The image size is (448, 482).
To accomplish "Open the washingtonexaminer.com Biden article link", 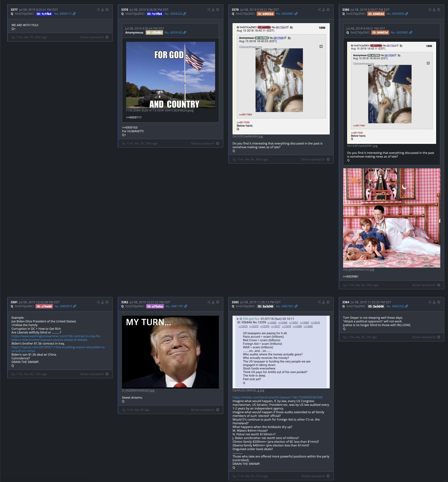I will click(56, 338).
